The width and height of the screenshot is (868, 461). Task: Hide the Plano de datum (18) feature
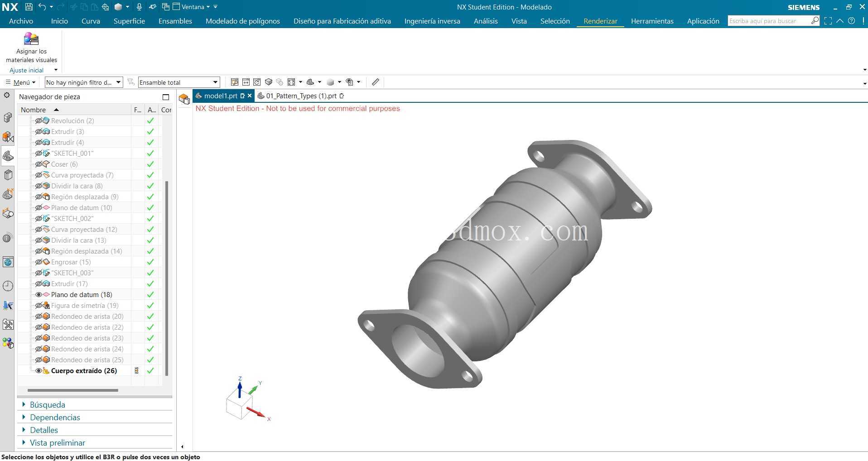tap(39, 294)
